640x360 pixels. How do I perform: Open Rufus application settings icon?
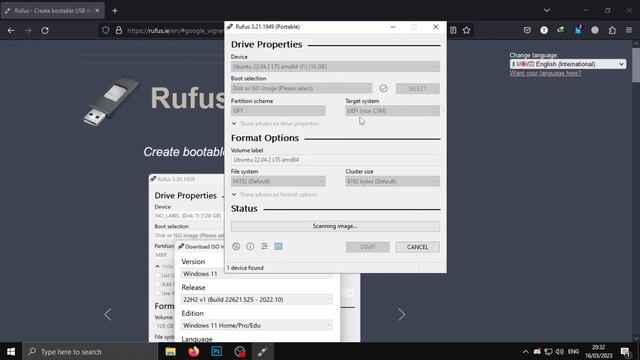[264, 247]
